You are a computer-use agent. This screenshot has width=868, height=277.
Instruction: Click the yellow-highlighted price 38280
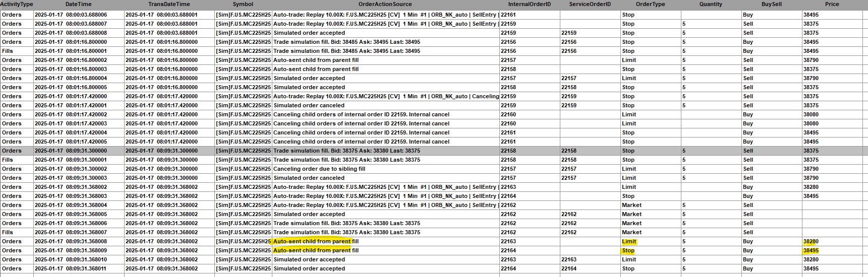tap(811, 241)
